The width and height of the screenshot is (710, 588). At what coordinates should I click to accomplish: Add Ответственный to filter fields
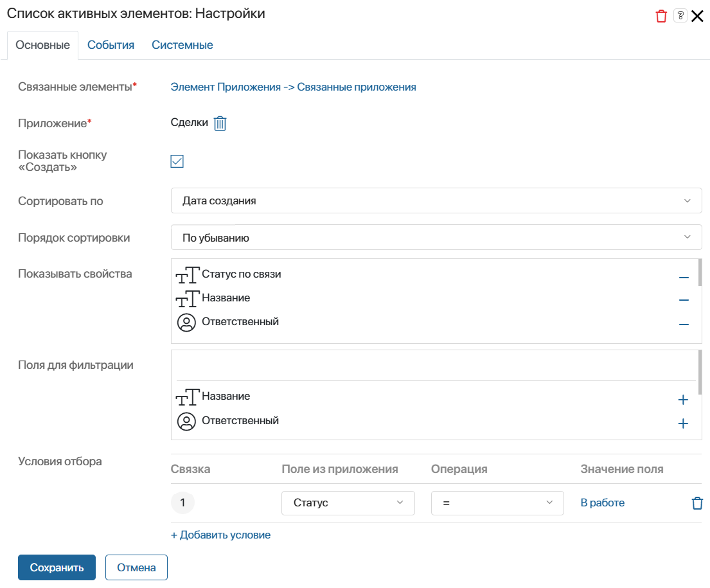point(683,423)
